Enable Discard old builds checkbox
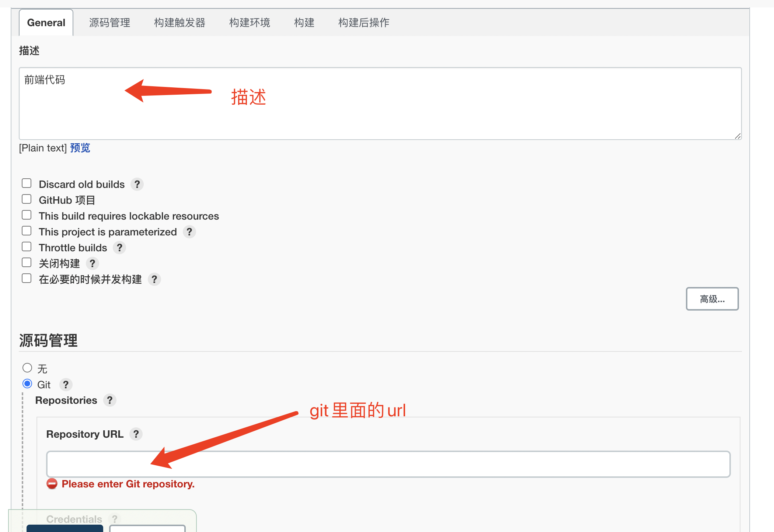 coord(27,183)
